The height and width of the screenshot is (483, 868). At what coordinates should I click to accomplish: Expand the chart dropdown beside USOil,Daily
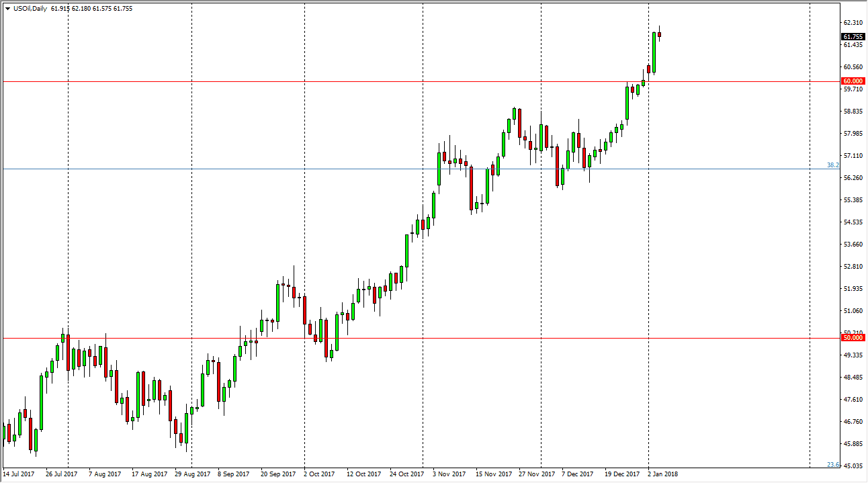point(7,9)
